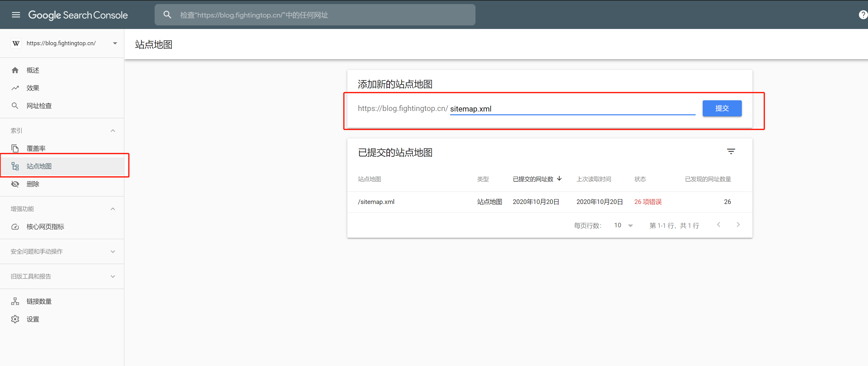
Task: Click the pages icon beside 覆盖率
Action: point(15,148)
